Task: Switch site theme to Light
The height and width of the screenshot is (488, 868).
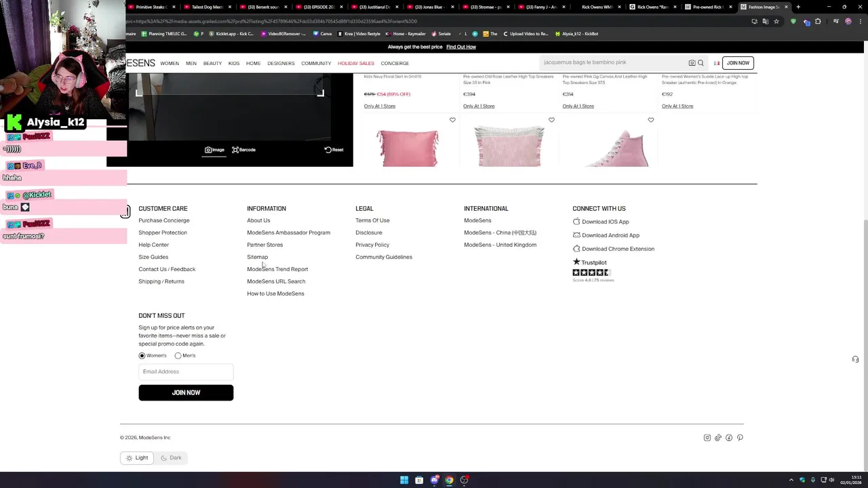Action: (137, 458)
